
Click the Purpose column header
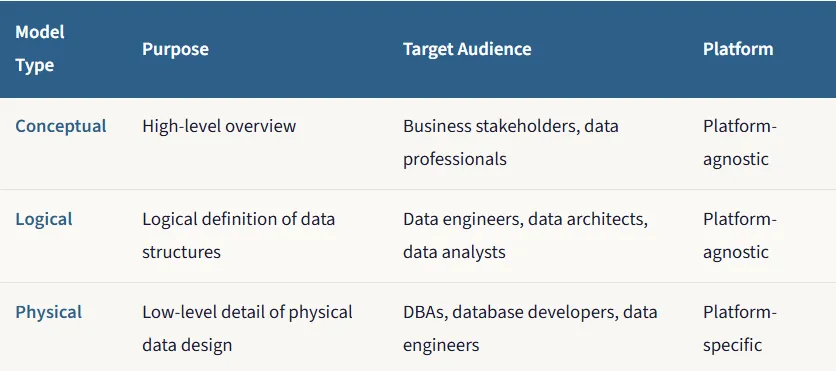(175, 49)
